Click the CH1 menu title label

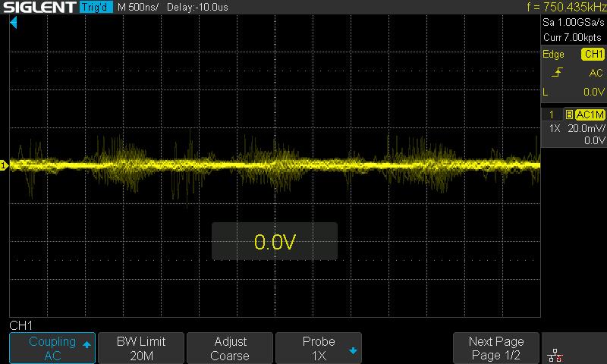pos(21,325)
